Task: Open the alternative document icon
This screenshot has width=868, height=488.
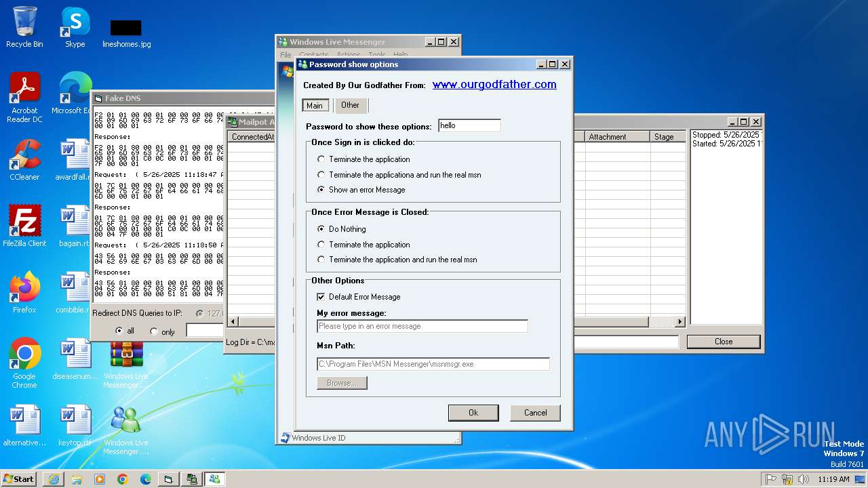Action: [x=24, y=426]
